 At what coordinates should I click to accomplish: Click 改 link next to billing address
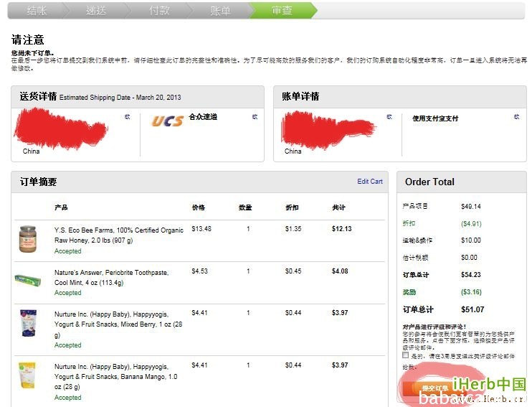point(389,116)
